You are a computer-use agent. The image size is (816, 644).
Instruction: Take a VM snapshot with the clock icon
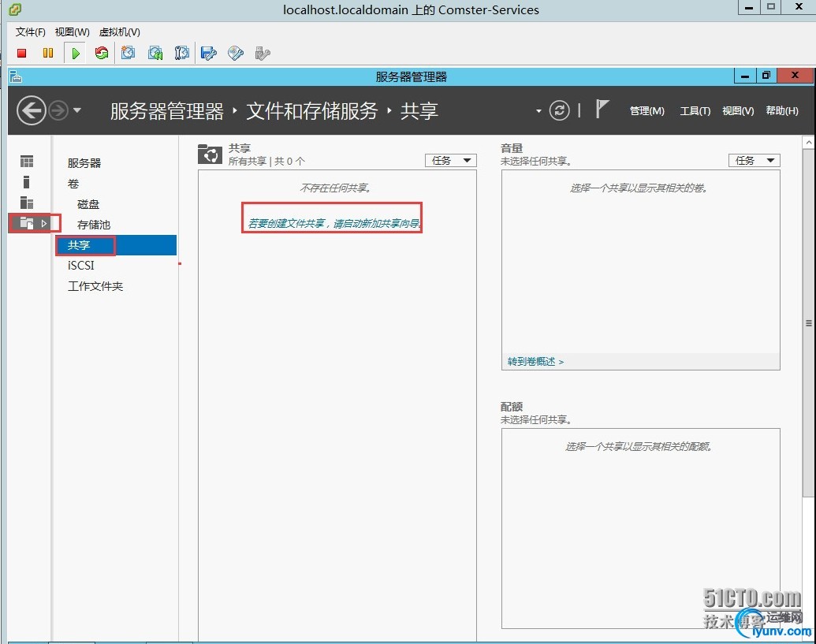(x=128, y=53)
